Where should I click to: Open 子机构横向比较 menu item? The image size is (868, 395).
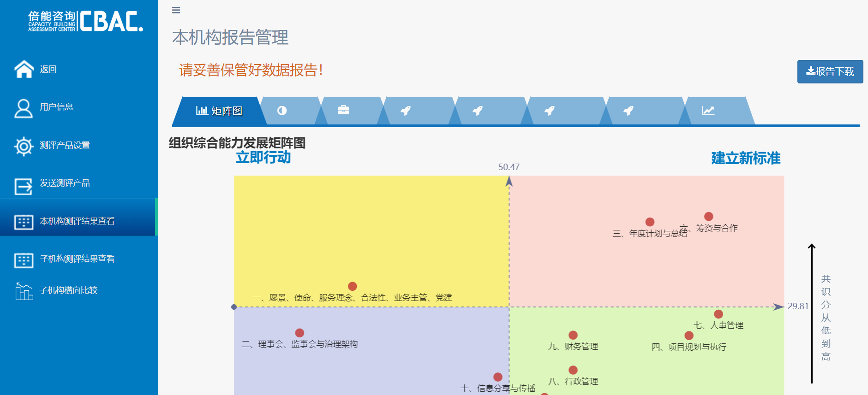tap(68, 290)
